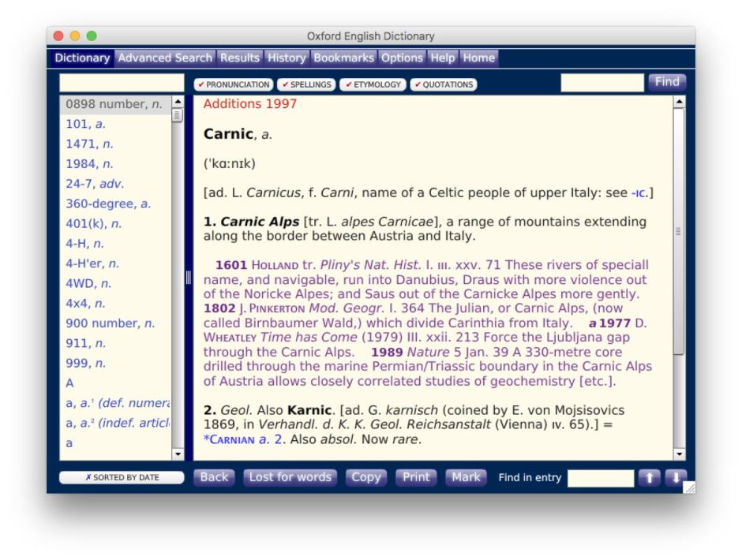The height and width of the screenshot is (560, 742).
Task: Click the pane divider handle
Action: click(x=189, y=278)
